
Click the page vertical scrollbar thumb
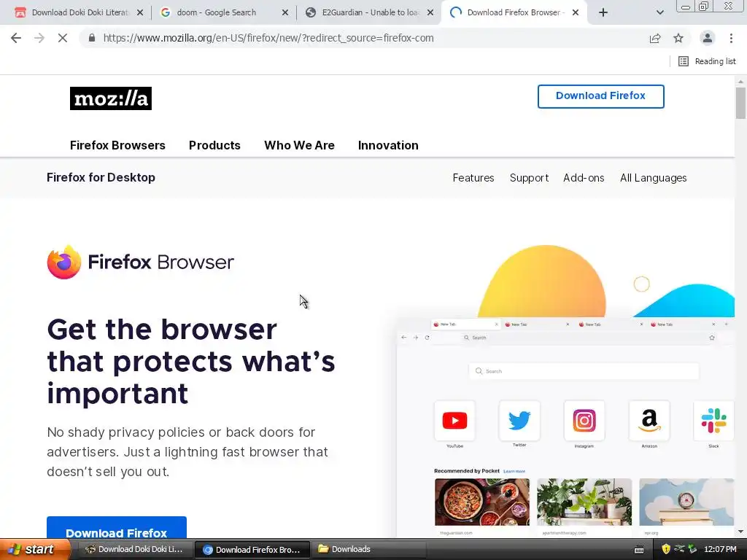pos(740,103)
